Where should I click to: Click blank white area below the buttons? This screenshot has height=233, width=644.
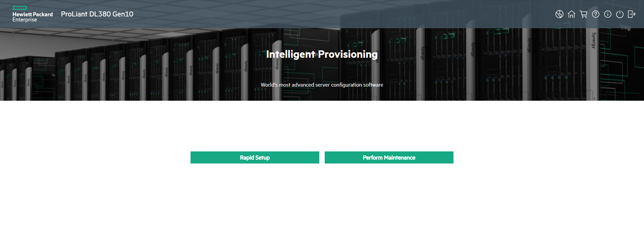pos(322,201)
